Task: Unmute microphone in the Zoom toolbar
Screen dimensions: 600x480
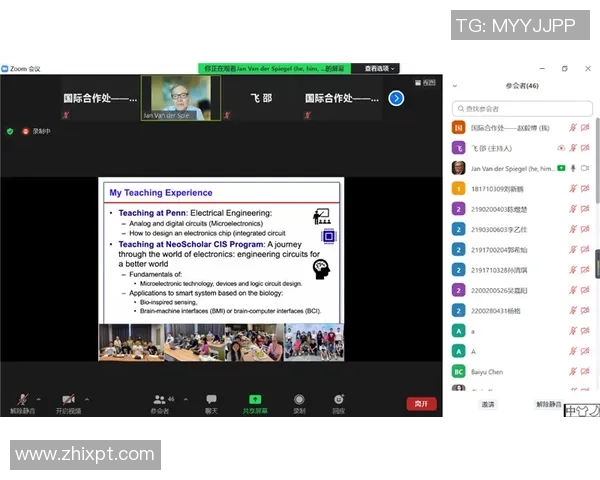Action: [x=23, y=403]
